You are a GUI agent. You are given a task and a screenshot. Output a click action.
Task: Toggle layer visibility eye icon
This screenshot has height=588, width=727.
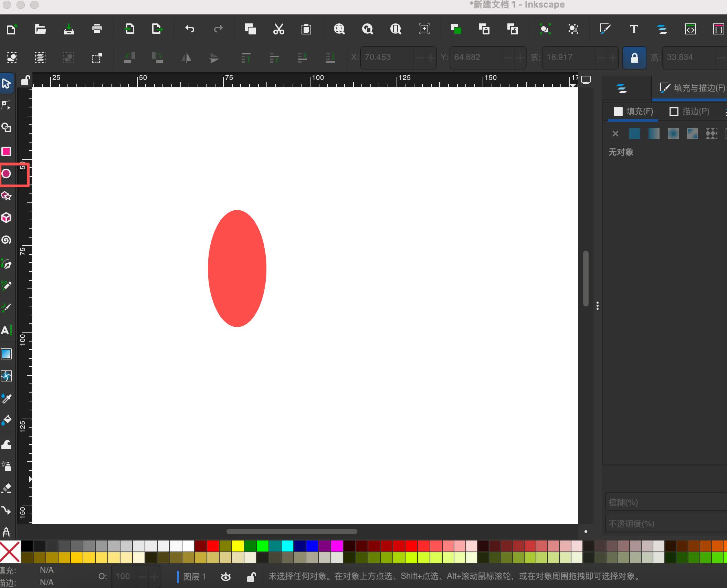(x=226, y=577)
